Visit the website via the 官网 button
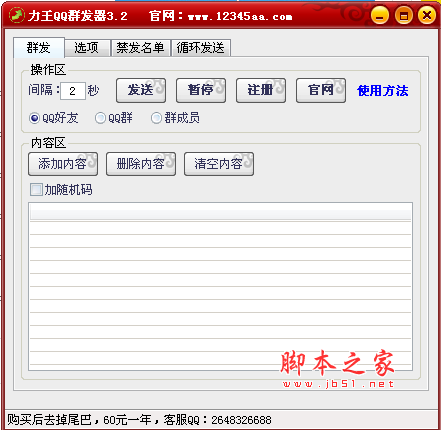This screenshot has width=441, height=430. [321, 90]
